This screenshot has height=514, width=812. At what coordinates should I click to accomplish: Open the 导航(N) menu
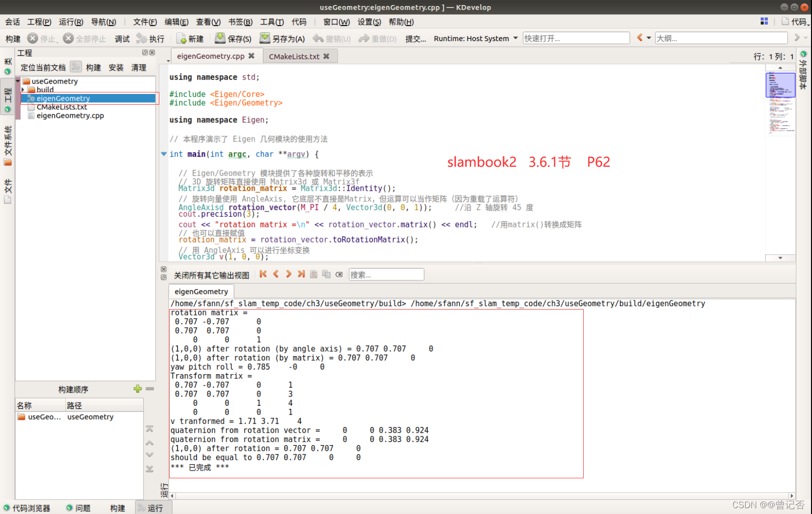(x=104, y=22)
